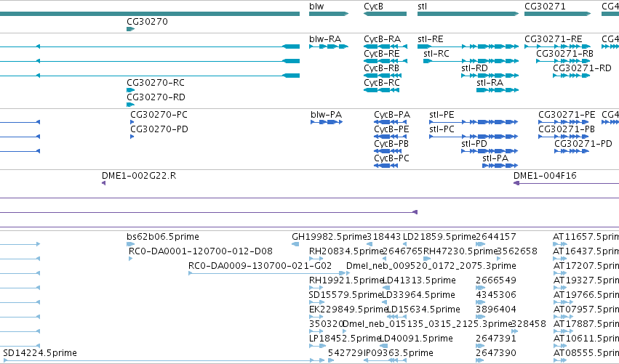619x364 pixels.
Task: Select transcript CycB-RC
Action: 382,83
